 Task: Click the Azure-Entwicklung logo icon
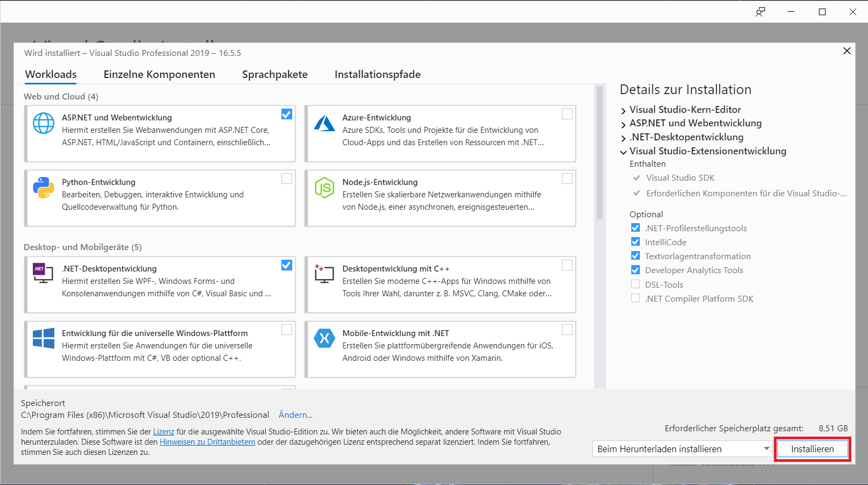point(324,123)
